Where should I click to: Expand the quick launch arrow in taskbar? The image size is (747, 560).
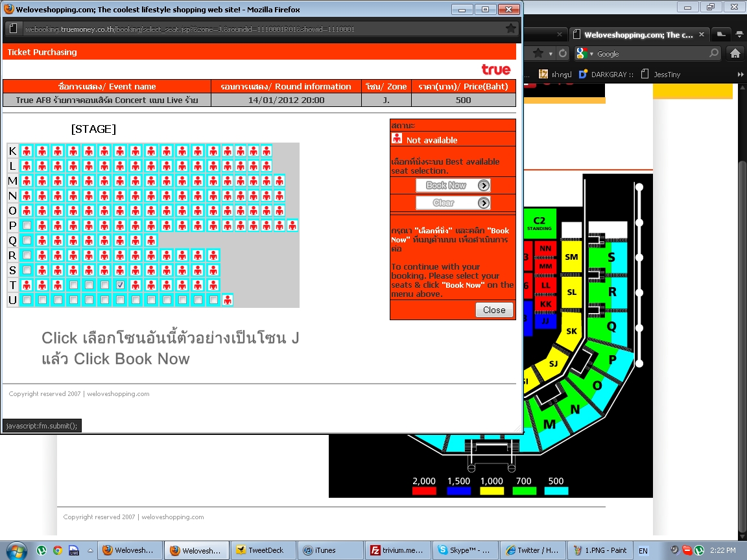pyautogui.click(x=90, y=550)
